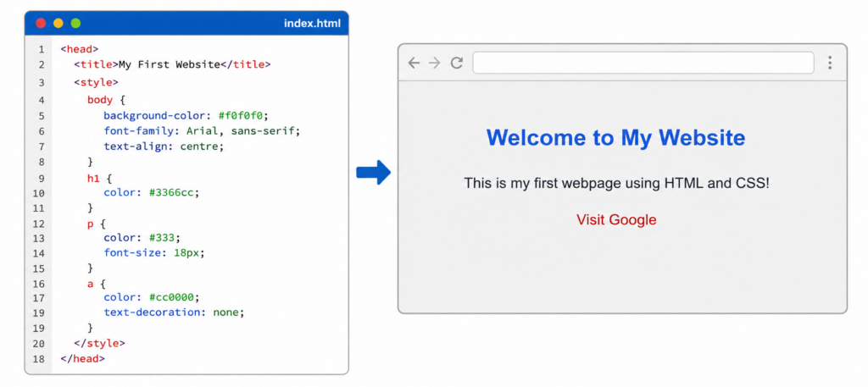Screen dimensions: 868x387
Task: Click the green maximize dot in editor
Action: [x=75, y=23]
